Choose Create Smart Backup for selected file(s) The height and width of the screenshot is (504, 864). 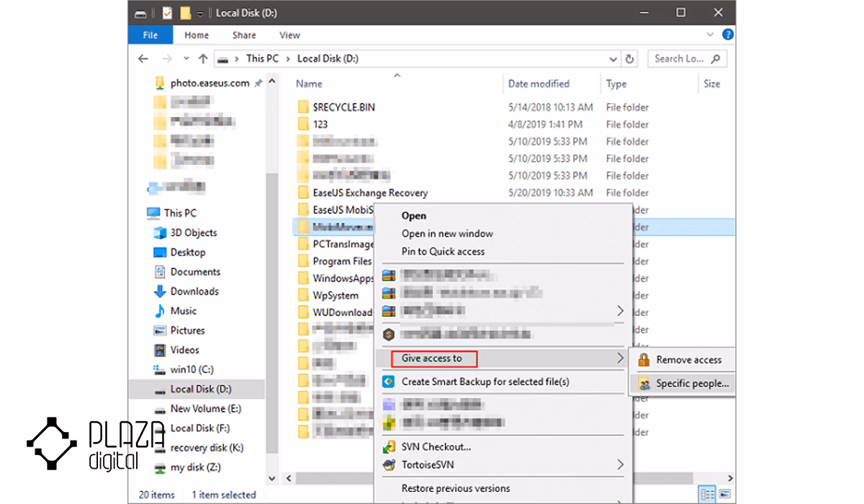(485, 382)
